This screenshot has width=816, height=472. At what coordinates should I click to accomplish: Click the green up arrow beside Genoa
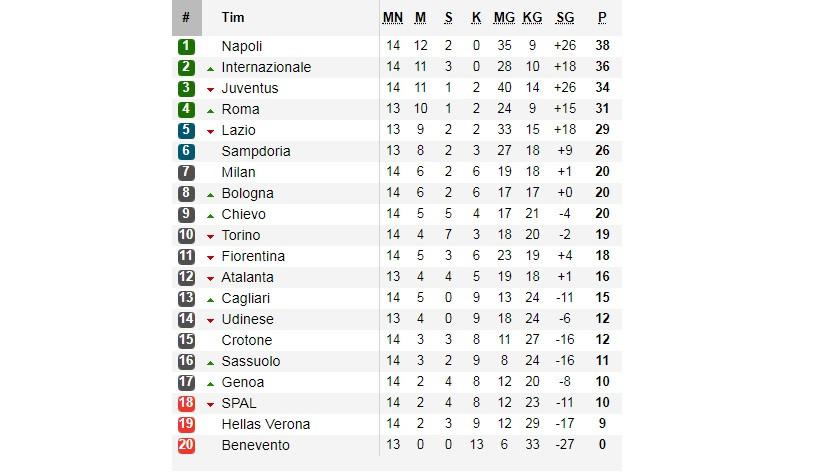[211, 383]
